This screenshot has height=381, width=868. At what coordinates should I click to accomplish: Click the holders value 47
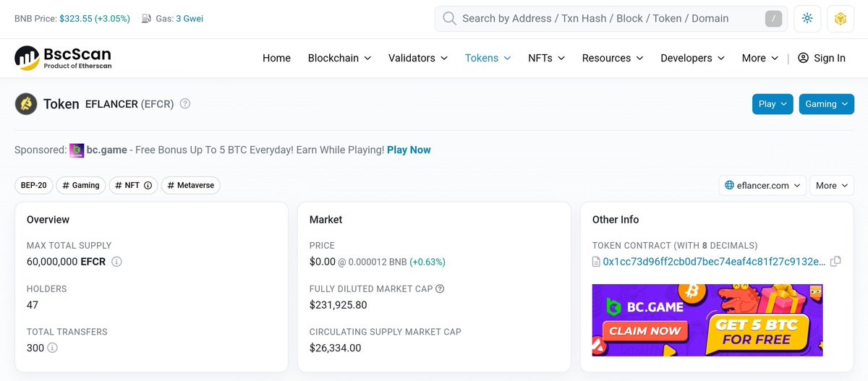(33, 305)
